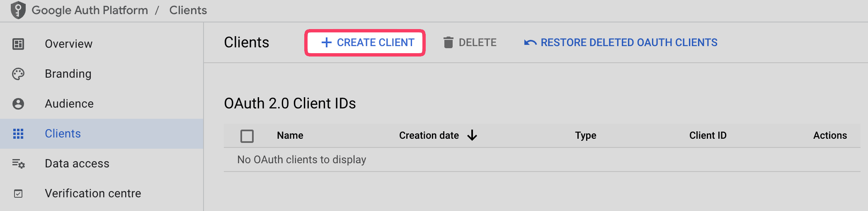Image resolution: width=868 pixels, height=211 pixels.
Task: Click the Clients page title heading
Action: 247,42
